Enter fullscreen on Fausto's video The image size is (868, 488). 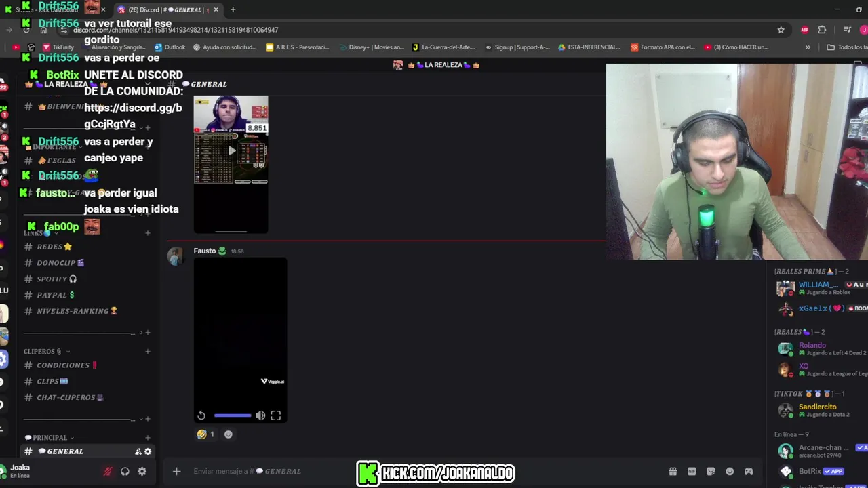(276, 415)
